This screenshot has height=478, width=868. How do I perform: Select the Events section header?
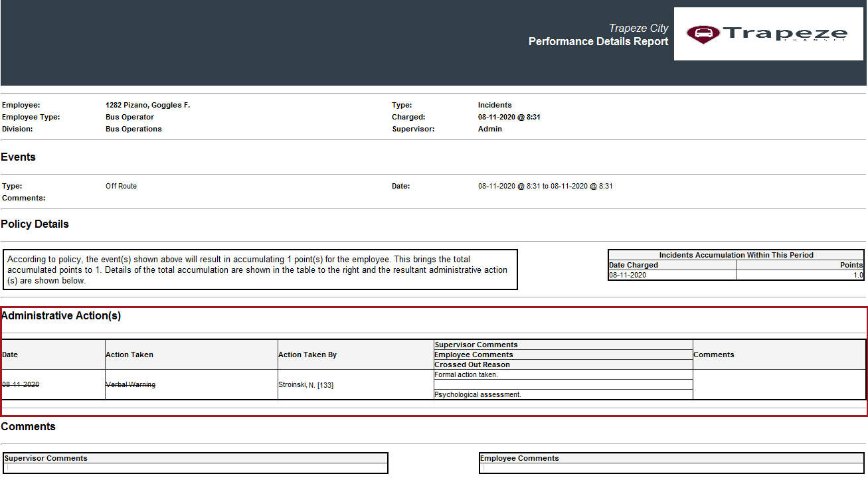tap(18, 157)
